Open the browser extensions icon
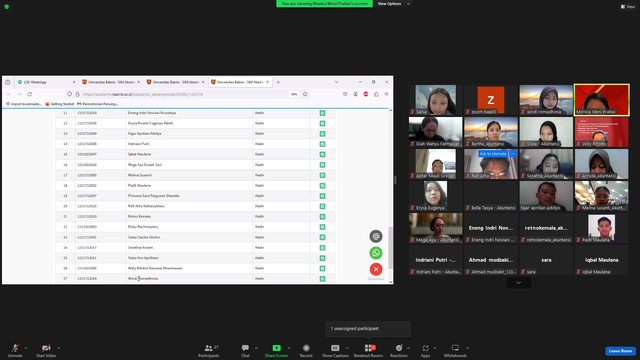The image size is (640, 360). pyautogui.click(x=376, y=94)
